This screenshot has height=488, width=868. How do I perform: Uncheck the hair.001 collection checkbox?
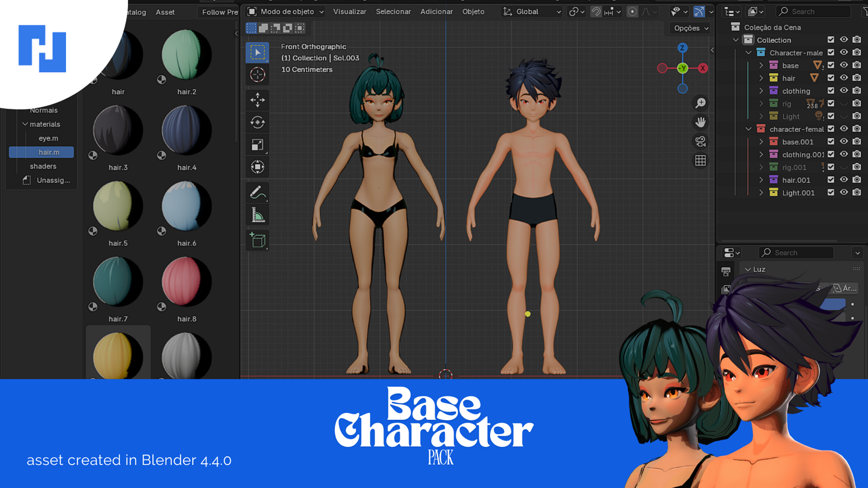pos(831,180)
